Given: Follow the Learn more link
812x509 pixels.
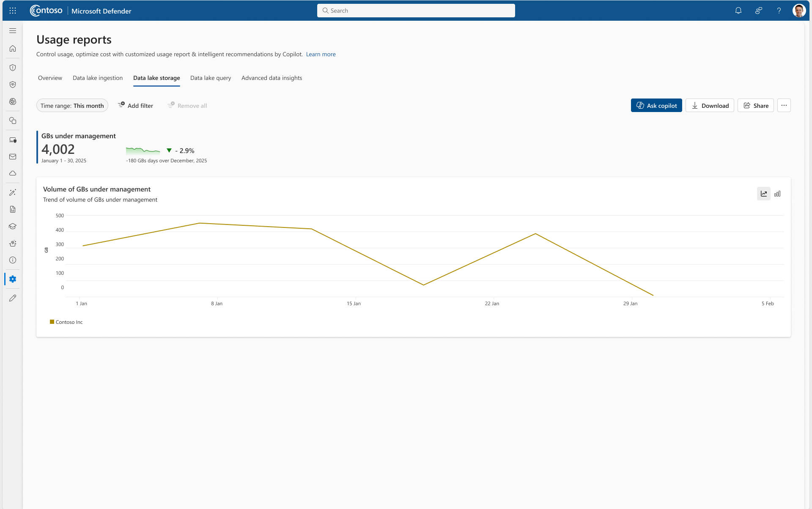Looking at the screenshot, I should 321,55.
